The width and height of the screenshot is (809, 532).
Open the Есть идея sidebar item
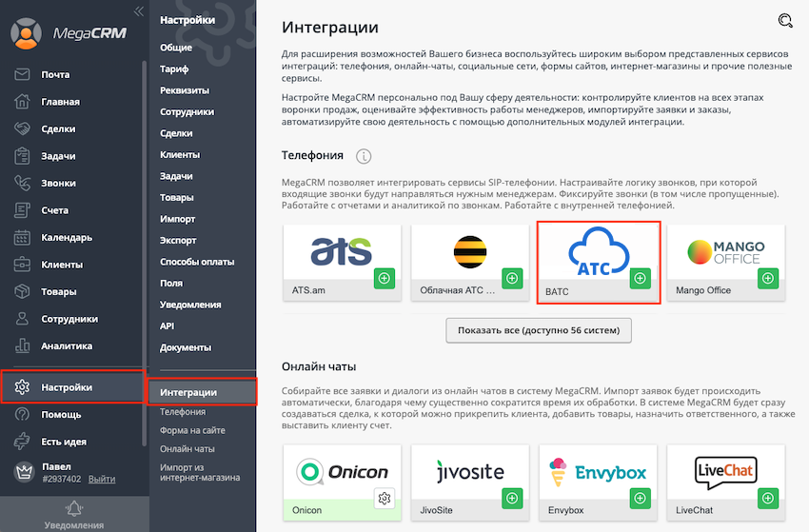[x=64, y=442]
